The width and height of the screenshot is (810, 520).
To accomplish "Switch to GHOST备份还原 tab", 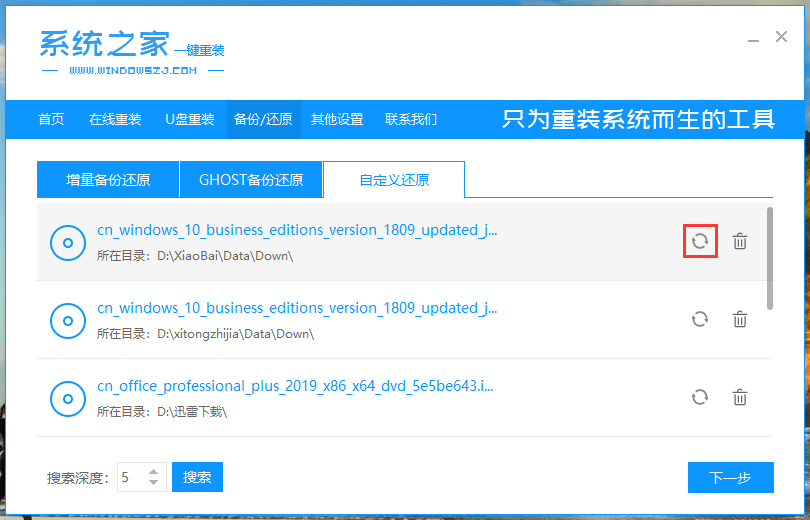I will point(251,180).
